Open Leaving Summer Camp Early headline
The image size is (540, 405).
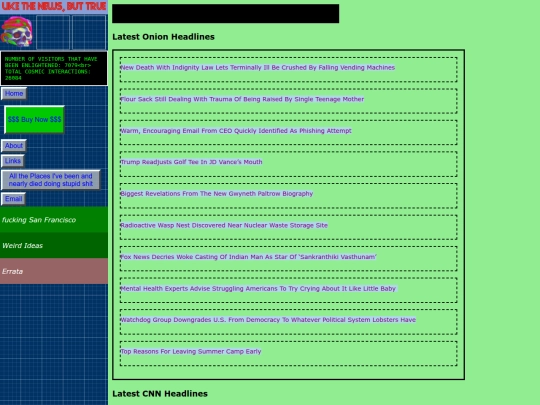pyautogui.click(x=191, y=351)
